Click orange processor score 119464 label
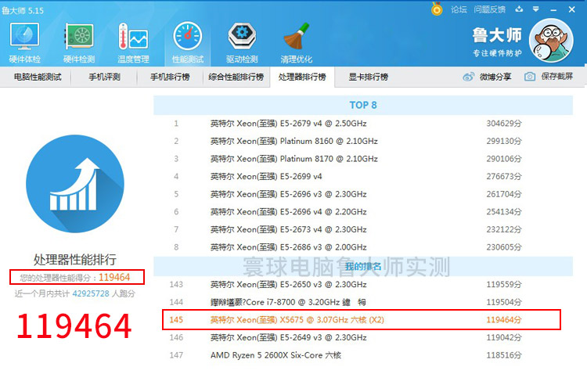 pos(114,278)
